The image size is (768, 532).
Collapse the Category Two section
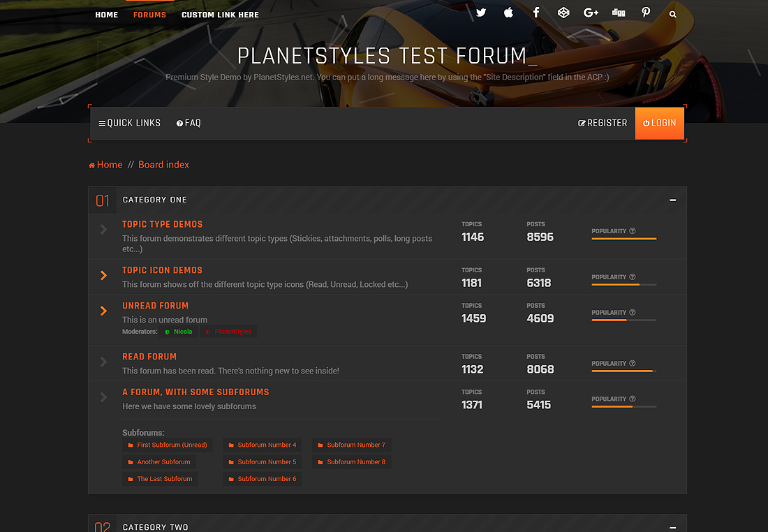672,527
